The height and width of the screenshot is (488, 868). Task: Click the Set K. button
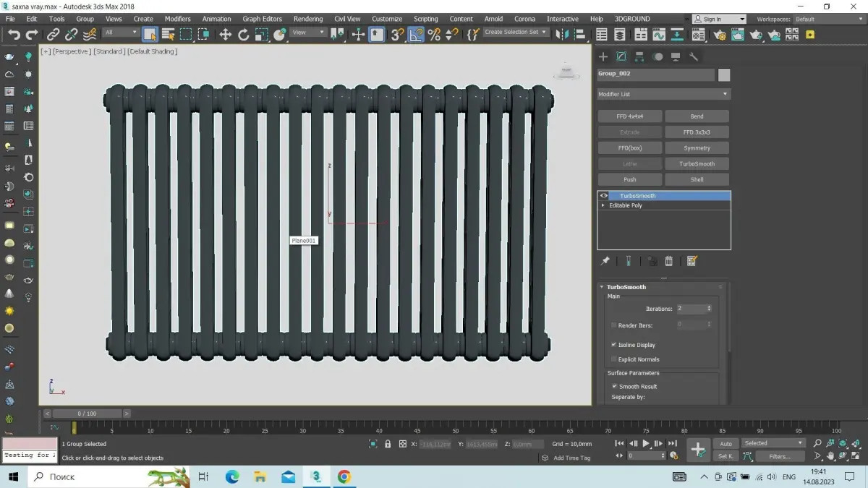pyautogui.click(x=726, y=456)
